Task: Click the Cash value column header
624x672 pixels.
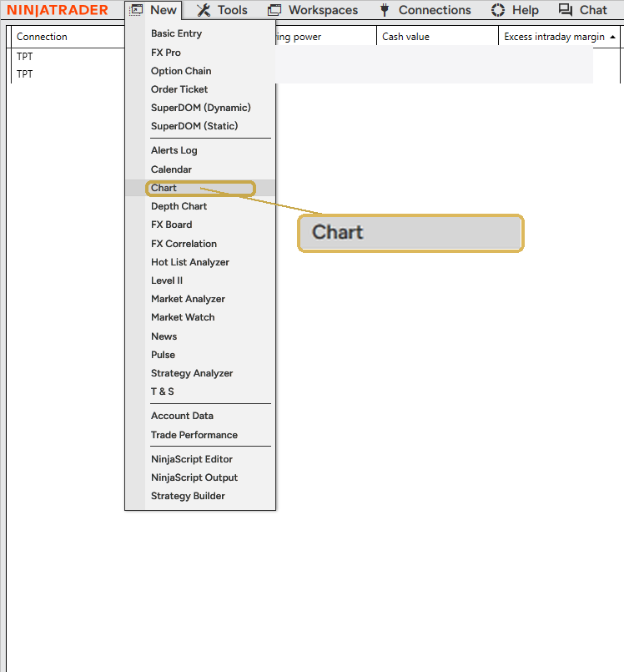Action: 437,37
